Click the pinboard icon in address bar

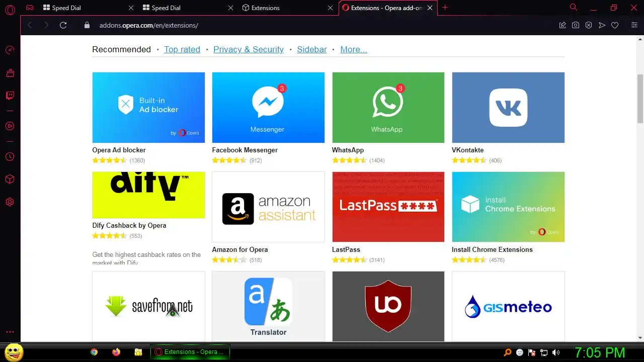[562, 25]
